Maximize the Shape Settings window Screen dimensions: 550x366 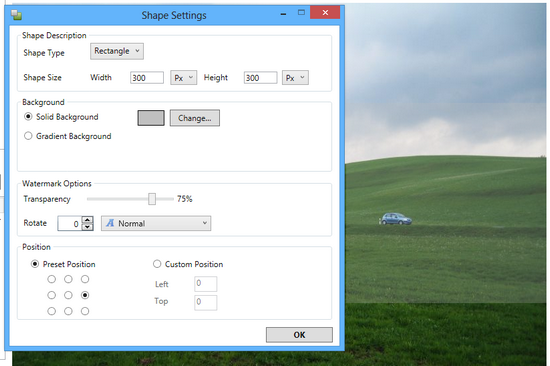[301, 13]
